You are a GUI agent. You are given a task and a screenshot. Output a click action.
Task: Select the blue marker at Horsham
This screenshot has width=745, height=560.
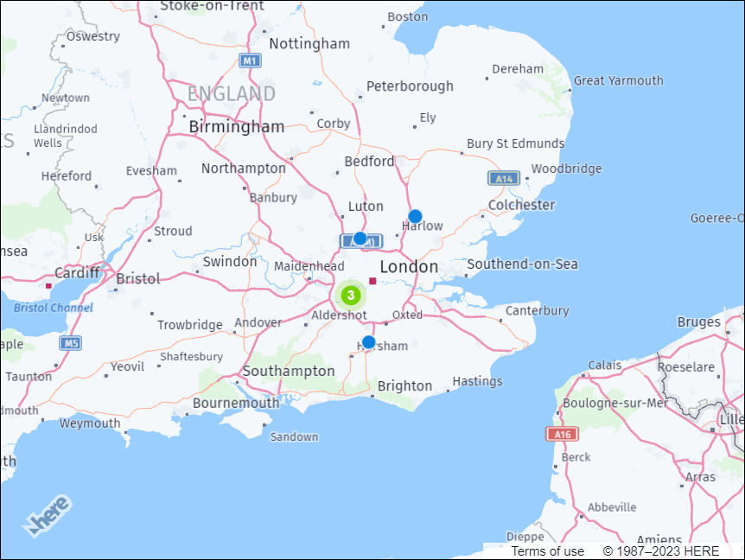pos(369,341)
